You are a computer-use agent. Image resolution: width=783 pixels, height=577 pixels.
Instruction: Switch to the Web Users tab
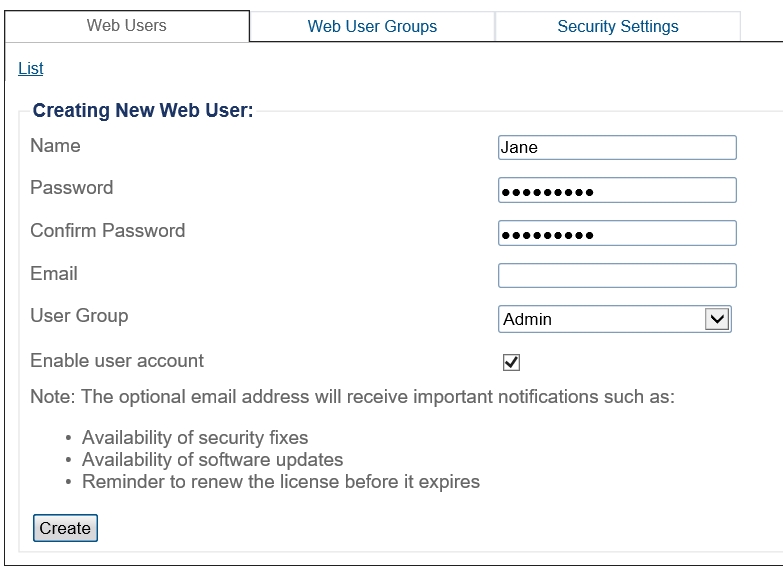(127, 26)
